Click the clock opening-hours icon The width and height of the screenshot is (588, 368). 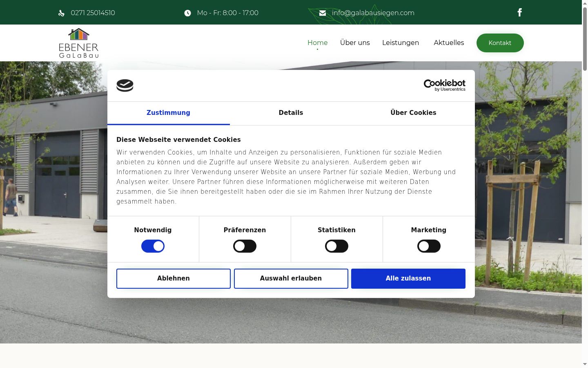coord(187,13)
